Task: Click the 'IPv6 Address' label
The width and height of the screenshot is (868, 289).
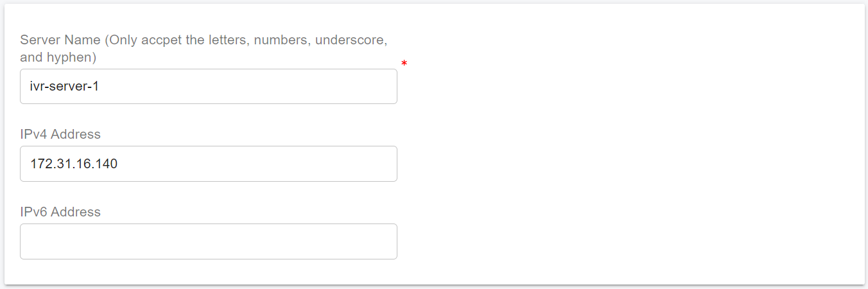Action: [60, 212]
